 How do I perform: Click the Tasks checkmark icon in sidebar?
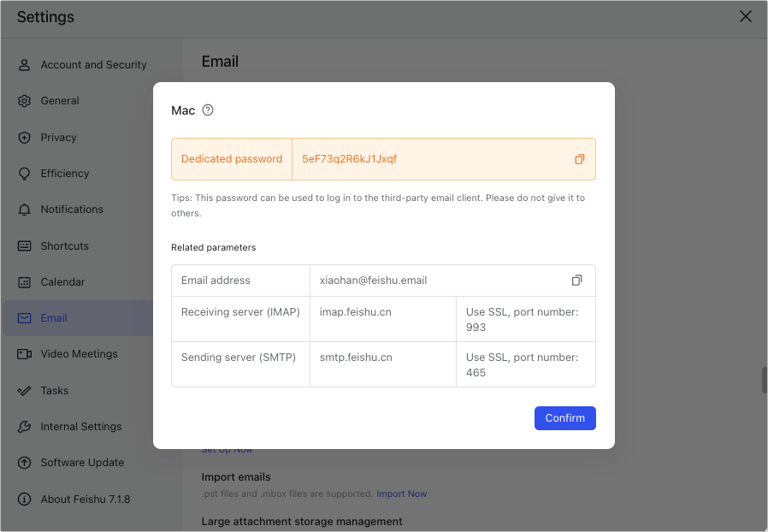tap(24, 390)
